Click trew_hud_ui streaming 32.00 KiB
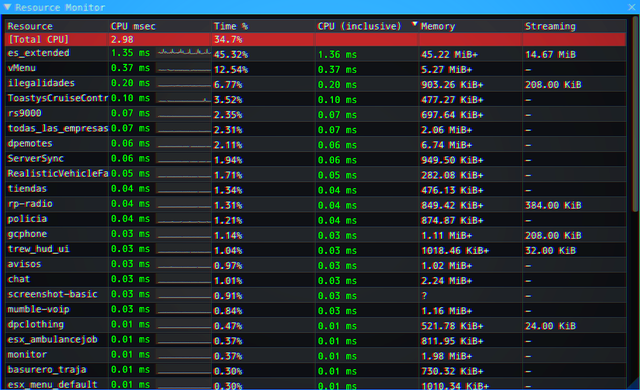Image resolution: width=640 pixels, height=390 pixels. [550, 251]
